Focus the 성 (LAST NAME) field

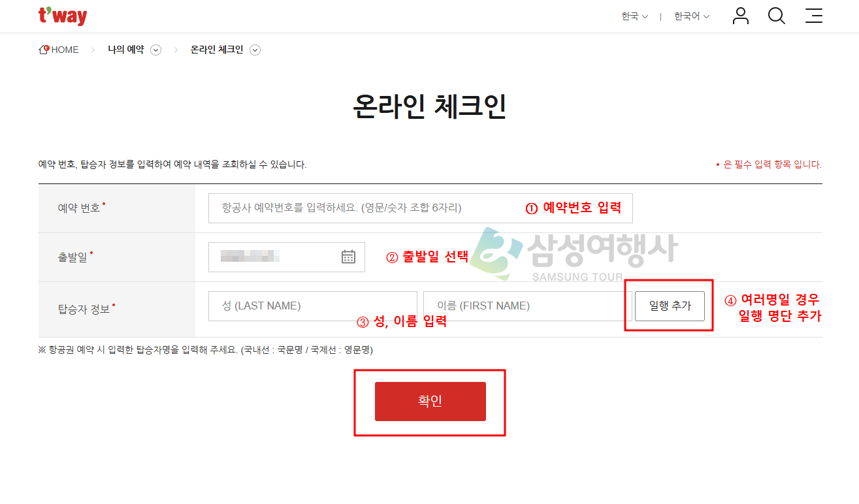point(312,306)
